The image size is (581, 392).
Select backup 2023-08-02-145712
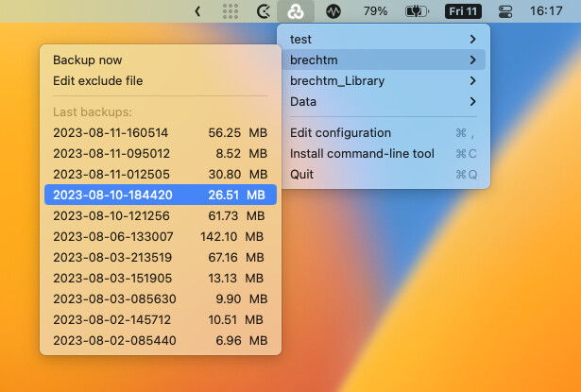tap(161, 319)
